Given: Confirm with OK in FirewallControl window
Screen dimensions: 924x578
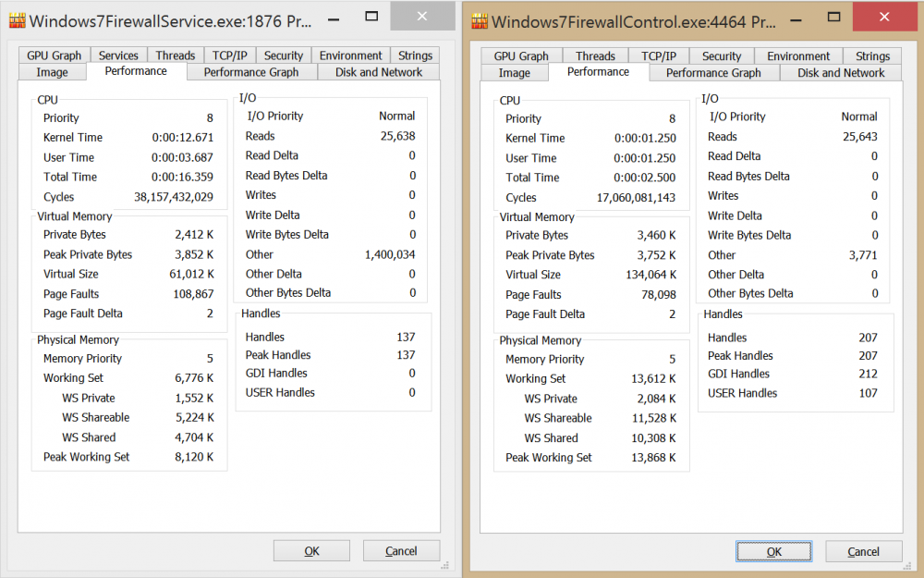Looking at the screenshot, I should pos(774,552).
